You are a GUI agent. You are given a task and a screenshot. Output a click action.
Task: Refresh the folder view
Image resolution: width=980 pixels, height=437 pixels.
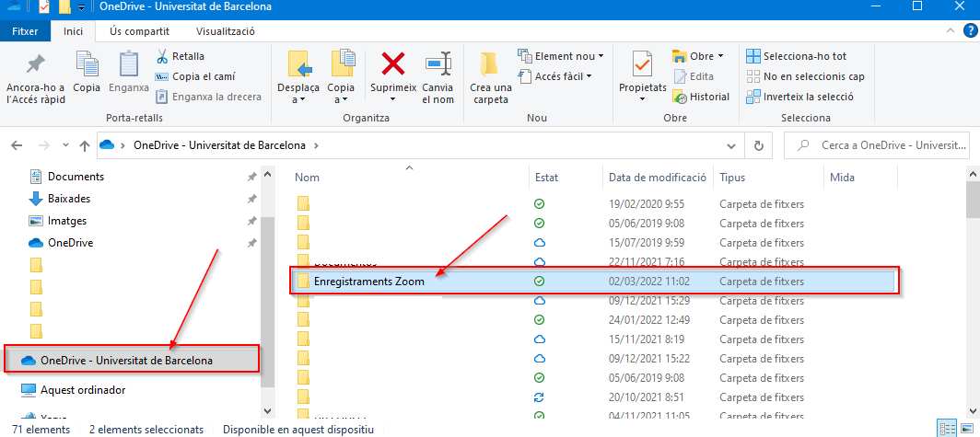(758, 145)
